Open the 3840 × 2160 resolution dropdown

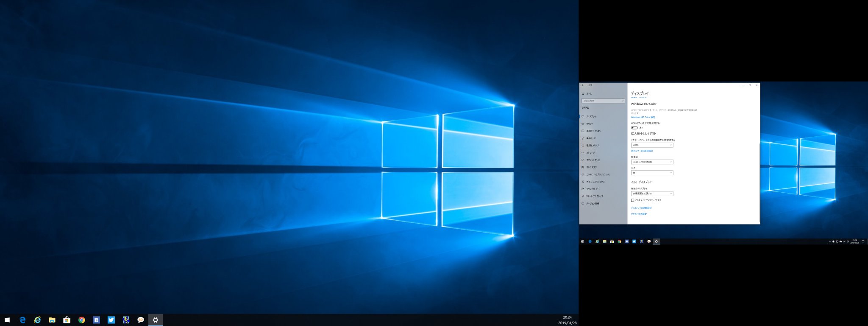coord(652,162)
